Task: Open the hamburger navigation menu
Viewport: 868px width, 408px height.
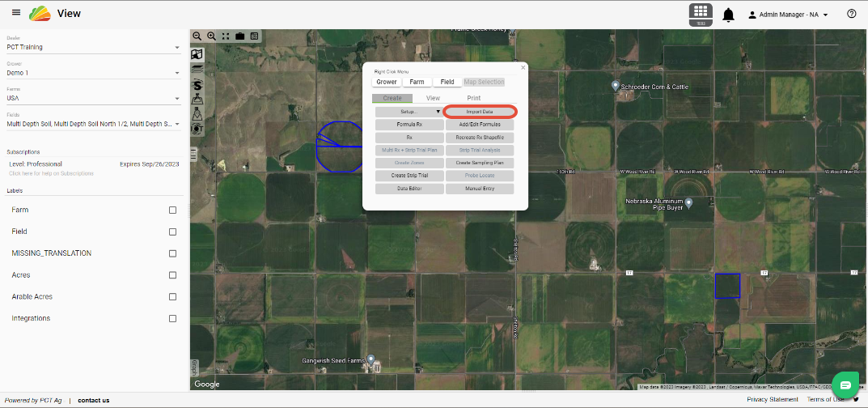Action: coord(16,13)
